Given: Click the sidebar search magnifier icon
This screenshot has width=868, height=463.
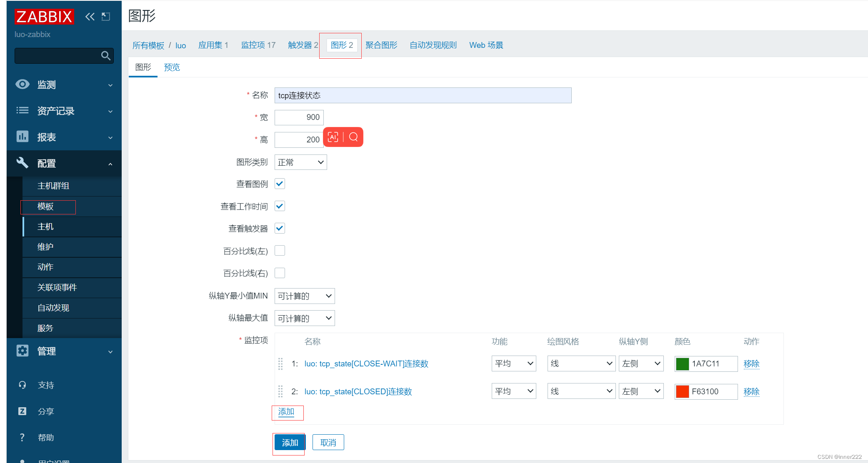Looking at the screenshot, I should 106,56.
